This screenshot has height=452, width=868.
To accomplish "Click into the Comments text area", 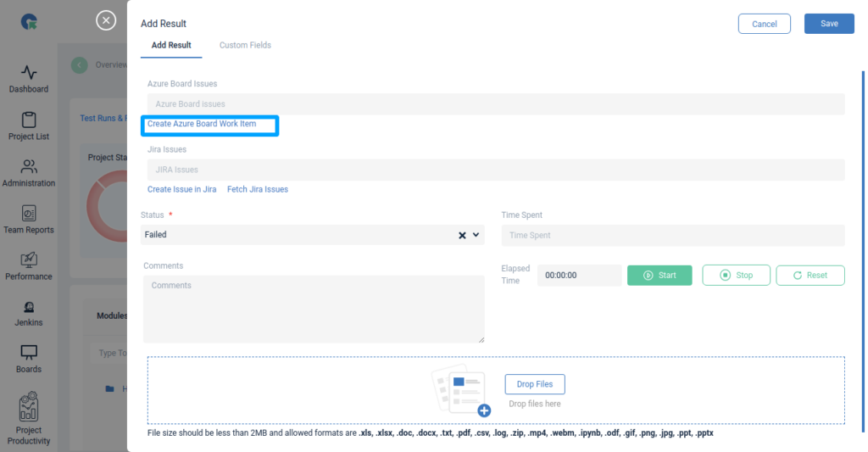I will pyautogui.click(x=314, y=309).
